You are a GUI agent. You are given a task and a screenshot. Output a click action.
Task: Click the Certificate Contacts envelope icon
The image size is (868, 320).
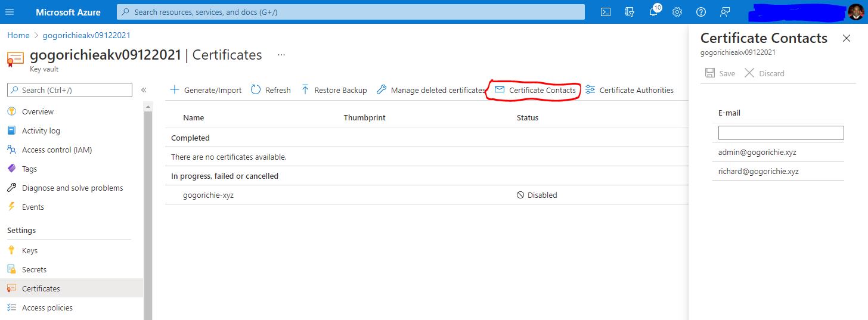pyautogui.click(x=500, y=89)
